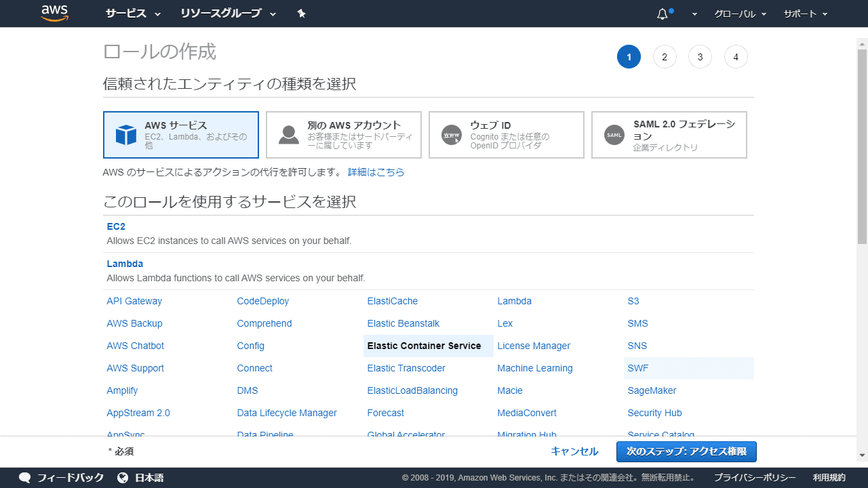Select MediaConvert service
This screenshot has width=868, height=488.
(x=527, y=413)
